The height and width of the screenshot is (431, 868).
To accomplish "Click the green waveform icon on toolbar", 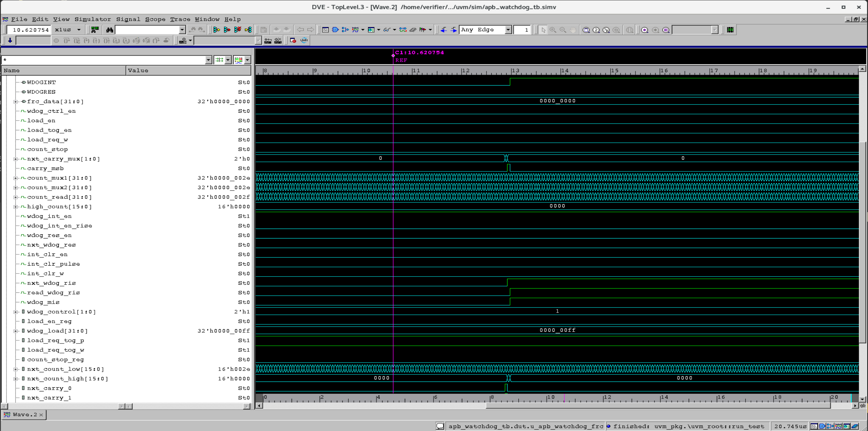I will 730,30.
